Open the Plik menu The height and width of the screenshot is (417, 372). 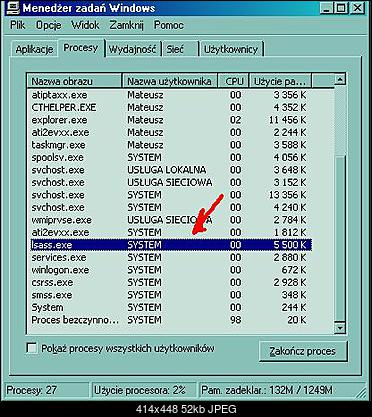click(x=18, y=25)
